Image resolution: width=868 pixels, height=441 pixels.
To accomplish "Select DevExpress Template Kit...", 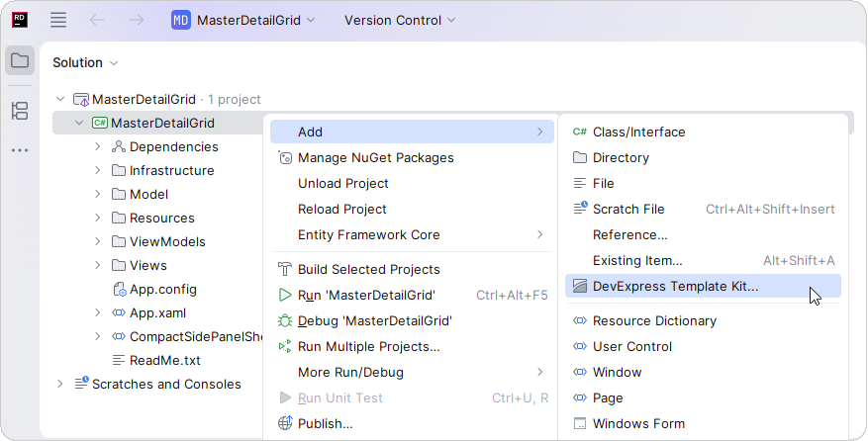I will (x=703, y=286).
